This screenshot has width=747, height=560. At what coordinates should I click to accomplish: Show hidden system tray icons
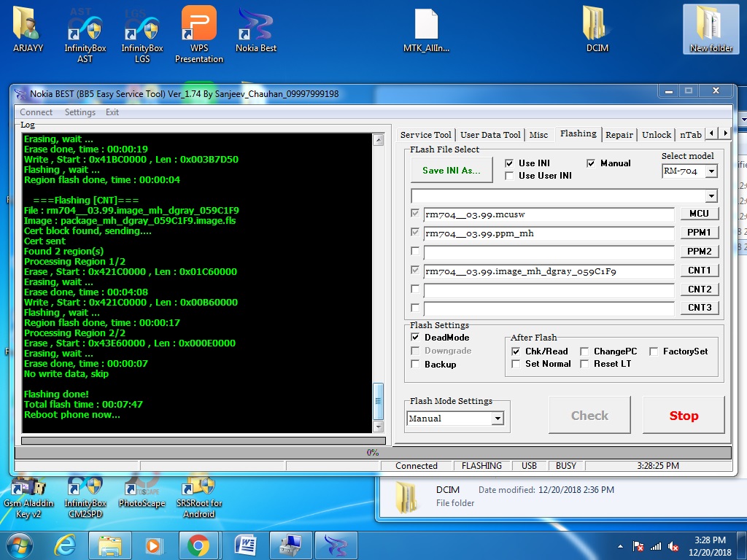pyautogui.click(x=620, y=546)
